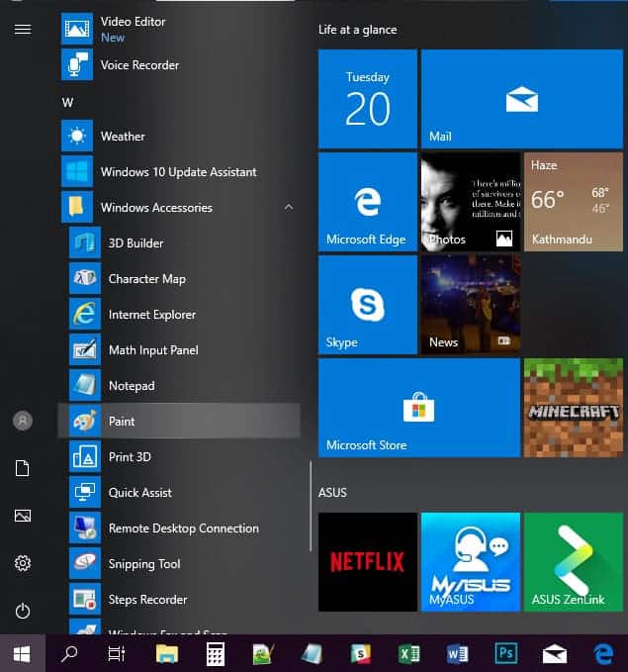Open the user account icon in Start sidebar
628x672 pixels.
click(23, 421)
